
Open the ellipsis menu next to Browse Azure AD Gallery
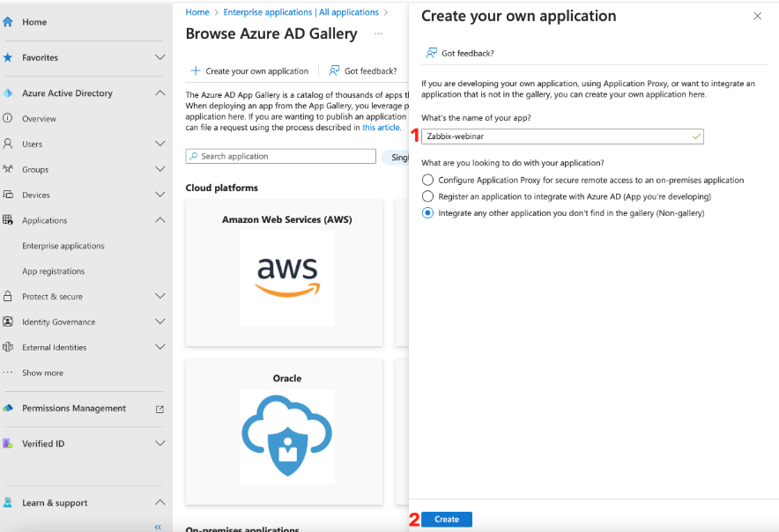click(377, 33)
